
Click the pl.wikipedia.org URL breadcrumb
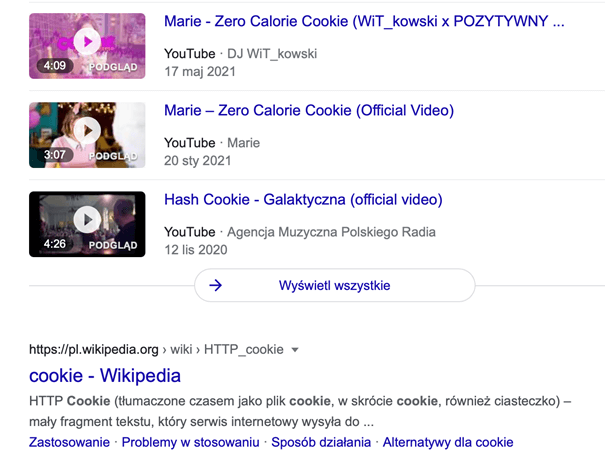[94, 350]
